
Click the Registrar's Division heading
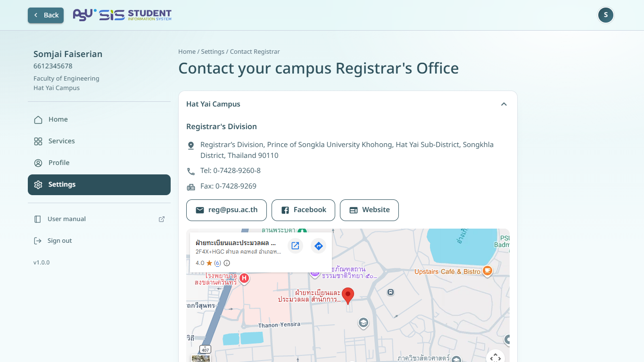tap(222, 126)
